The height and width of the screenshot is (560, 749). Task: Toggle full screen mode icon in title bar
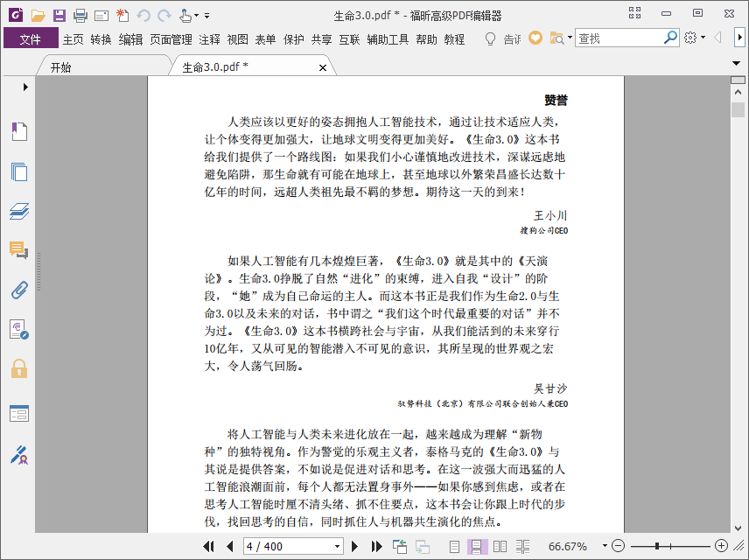(634, 13)
